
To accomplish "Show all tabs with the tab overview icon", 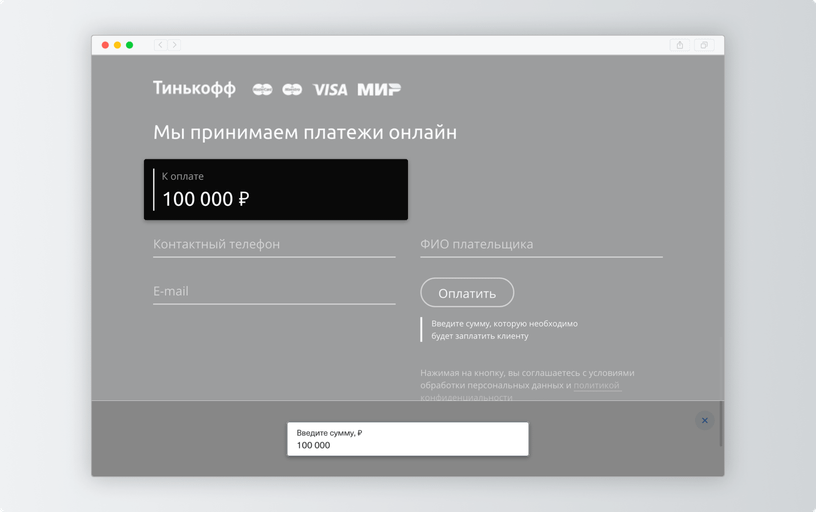I will pyautogui.click(x=705, y=45).
